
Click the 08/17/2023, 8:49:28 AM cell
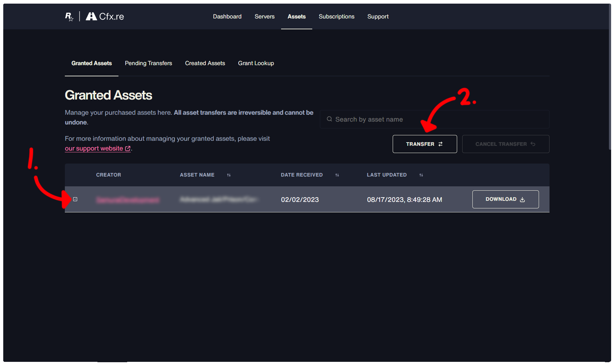(x=405, y=200)
